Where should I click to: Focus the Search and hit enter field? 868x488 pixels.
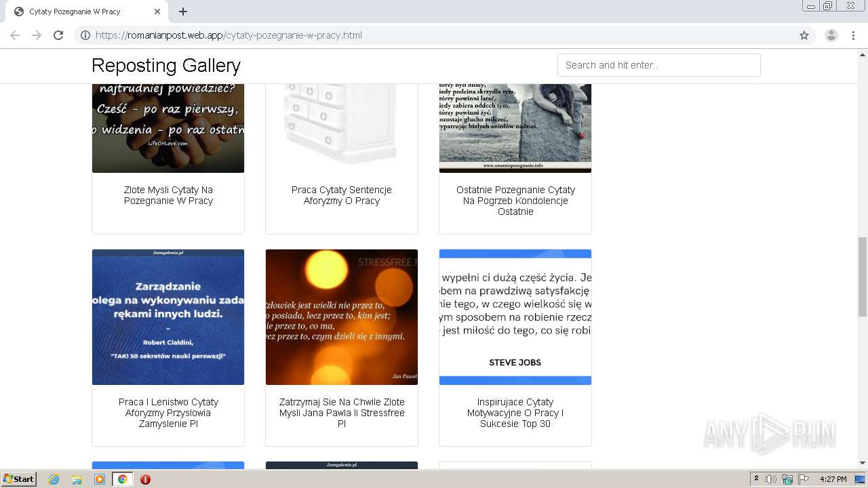[x=658, y=65]
